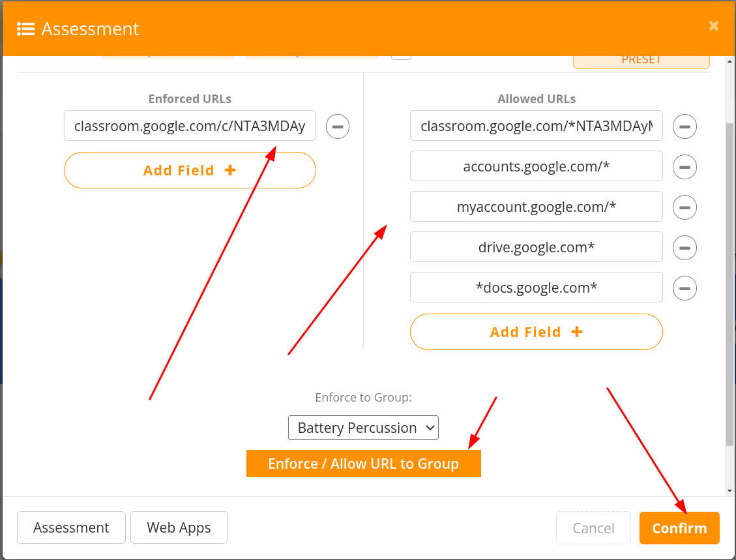Click the dialog's vertical scrollbar thumb
Image resolution: width=736 pixels, height=560 pixels.
(729, 284)
